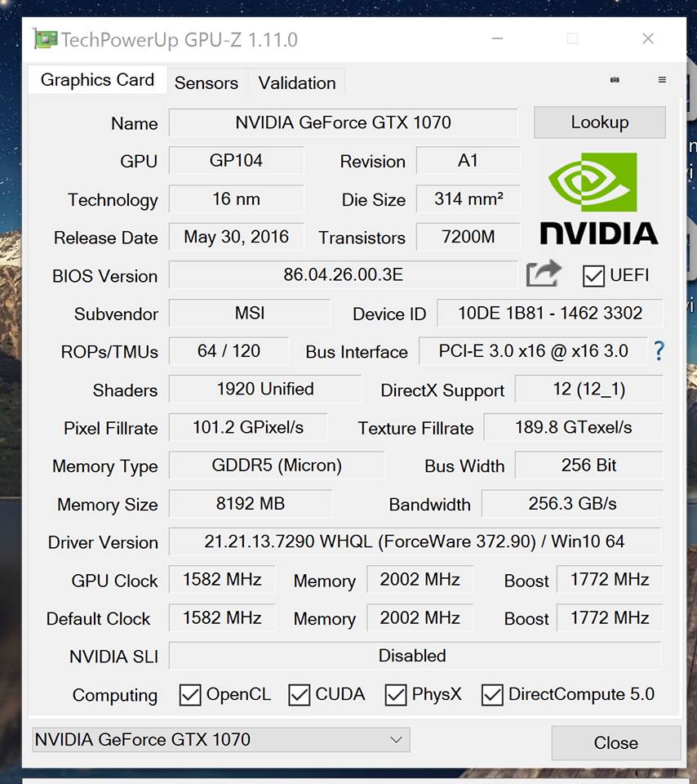The height and width of the screenshot is (784, 697).
Task: Toggle the OpenCL checkbox
Action: point(190,695)
